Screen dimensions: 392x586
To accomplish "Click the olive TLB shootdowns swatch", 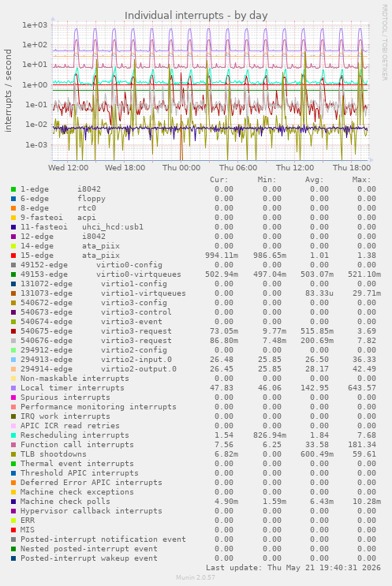I will tap(13, 454).
